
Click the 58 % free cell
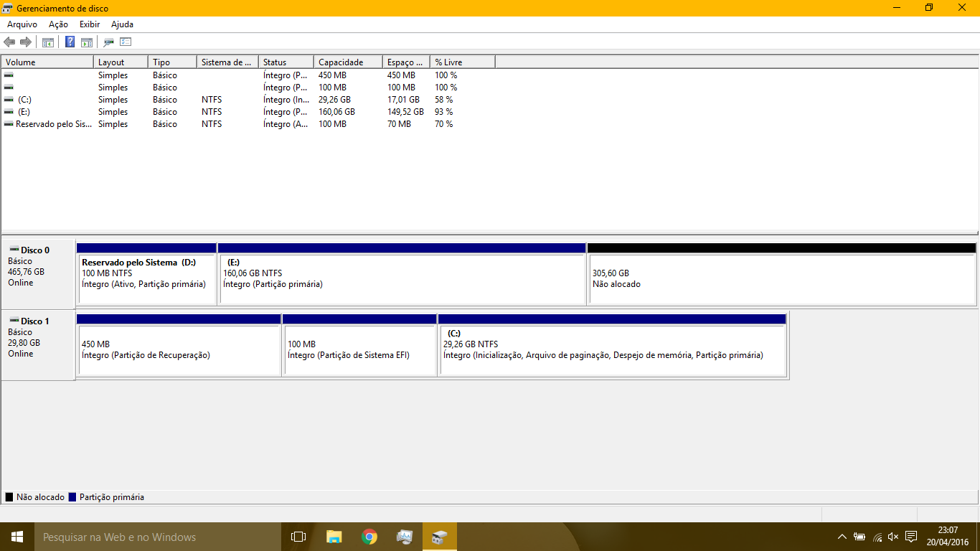[x=444, y=100]
